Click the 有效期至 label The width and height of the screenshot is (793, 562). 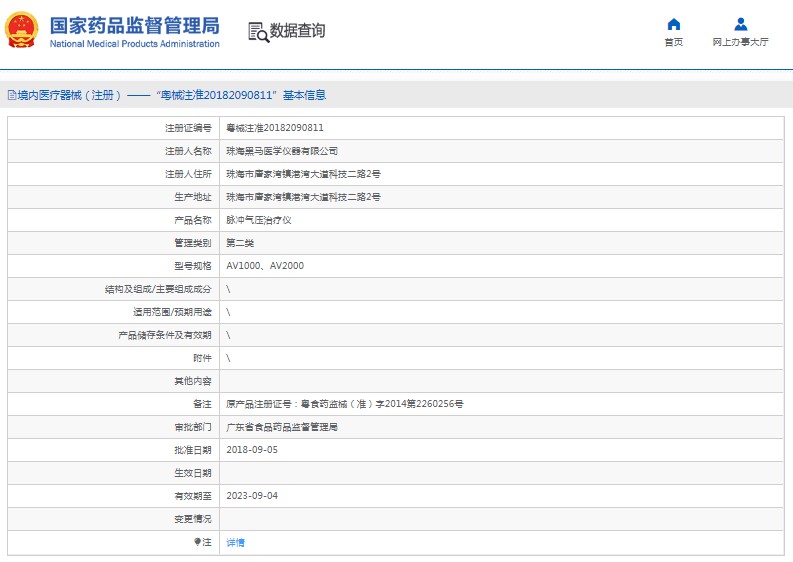[193, 496]
